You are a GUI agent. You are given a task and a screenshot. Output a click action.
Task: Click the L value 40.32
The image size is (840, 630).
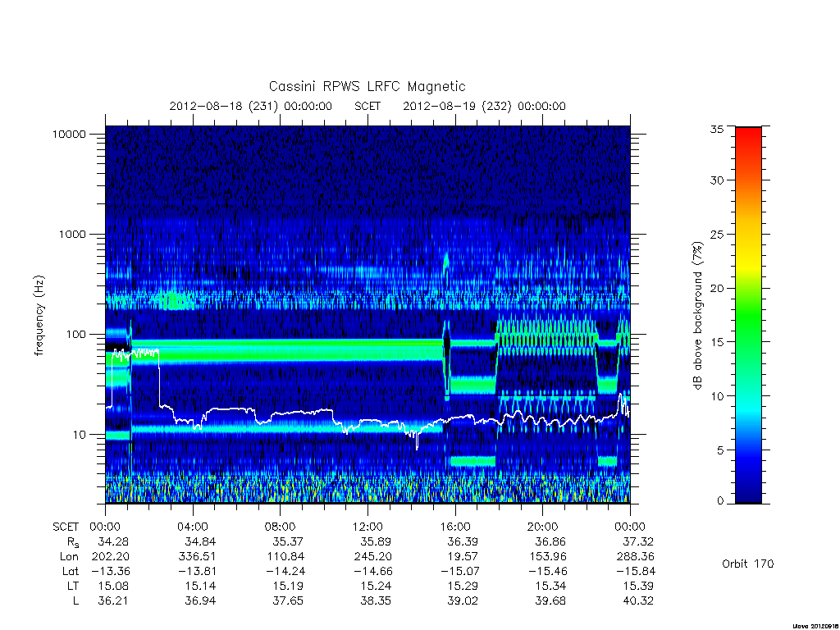coord(638,600)
